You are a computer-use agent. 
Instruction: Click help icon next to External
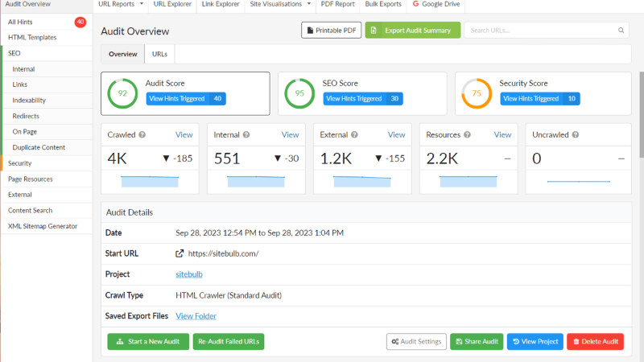355,135
